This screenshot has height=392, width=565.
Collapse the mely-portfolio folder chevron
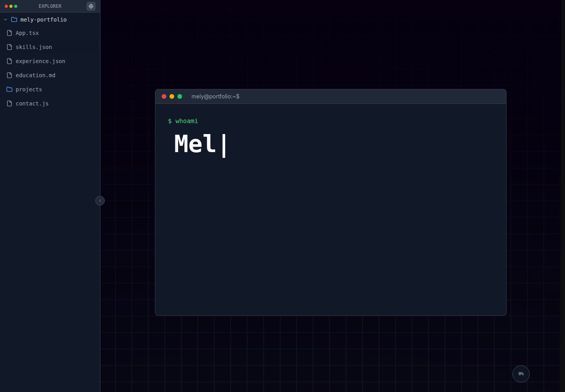tap(5, 20)
